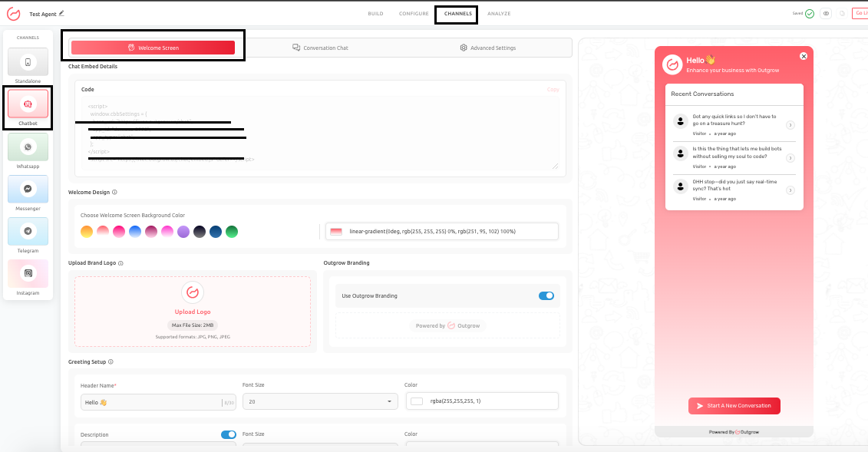Select the Whatsapp channel icon
This screenshot has height=452, width=868.
tap(28, 147)
